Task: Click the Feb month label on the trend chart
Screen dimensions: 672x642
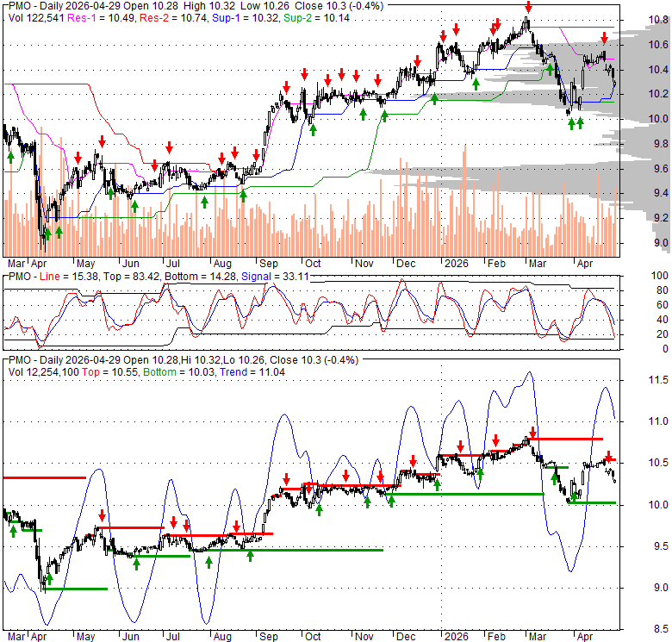Action: [x=496, y=637]
